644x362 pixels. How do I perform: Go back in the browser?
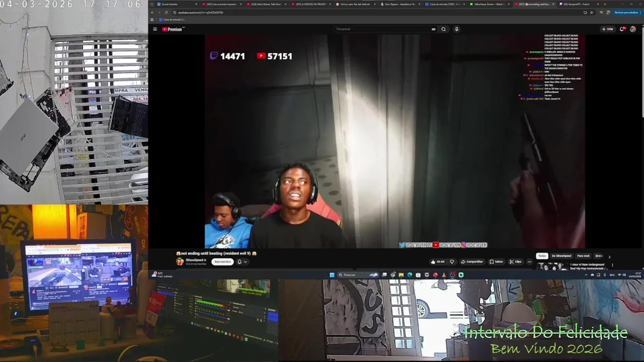[x=152, y=13]
